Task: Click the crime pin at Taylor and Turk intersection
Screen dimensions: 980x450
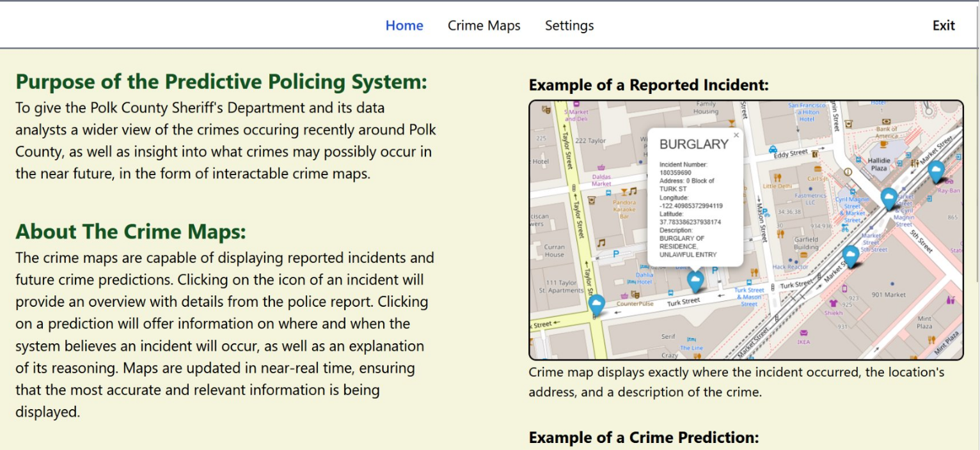Action: [x=597, y=304]
